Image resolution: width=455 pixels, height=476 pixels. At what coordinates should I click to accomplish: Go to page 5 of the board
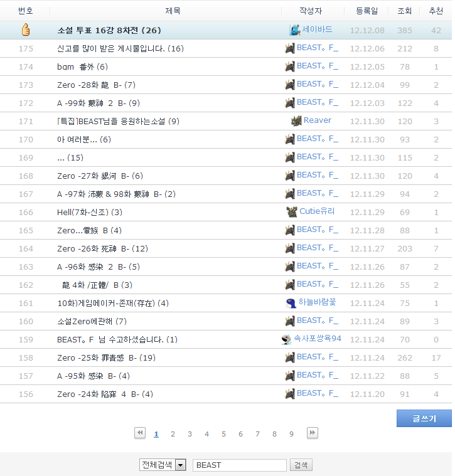223,433
